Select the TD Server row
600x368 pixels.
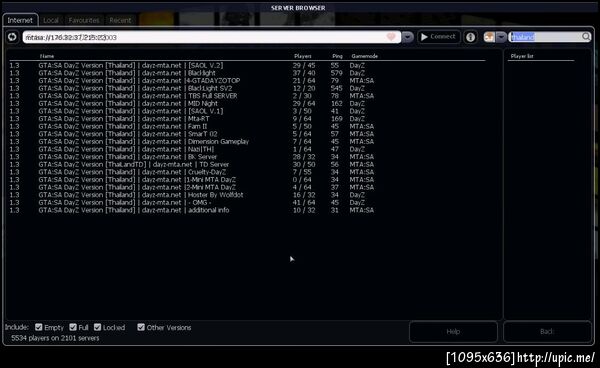(x=247, y=164)
